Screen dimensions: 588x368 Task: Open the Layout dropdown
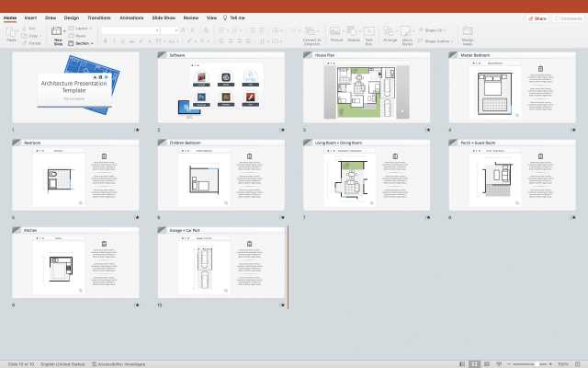pos(82,29)
